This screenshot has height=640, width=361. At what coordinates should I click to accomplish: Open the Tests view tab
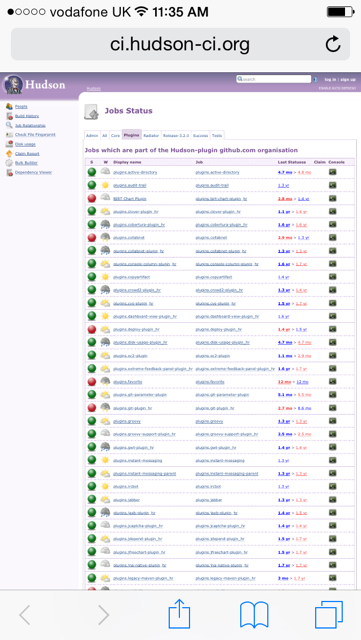(217, 135)
